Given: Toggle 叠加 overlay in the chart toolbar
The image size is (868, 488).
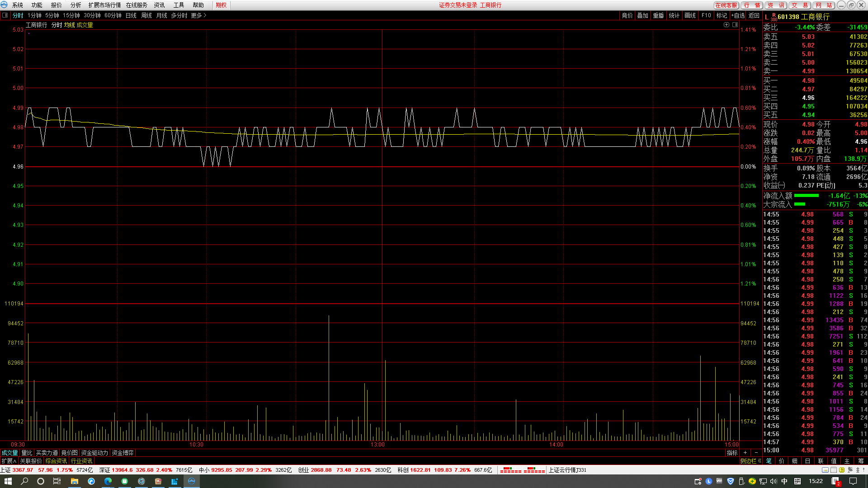Looking at the screenshot, I should pyautogui.click(x=642, y=15).
